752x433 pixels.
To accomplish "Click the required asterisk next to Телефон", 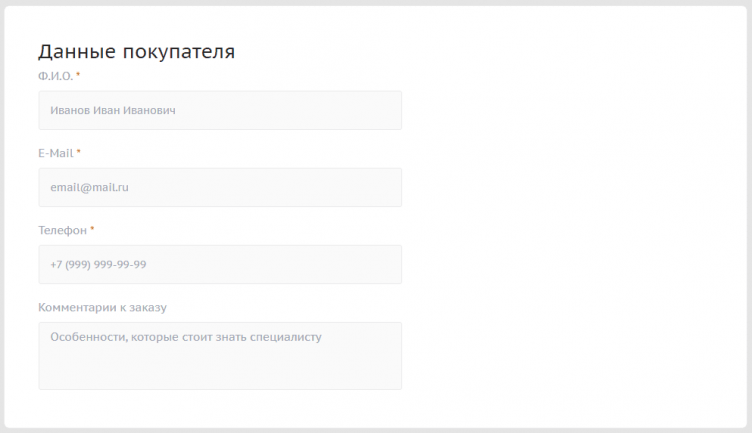I will (x=92, y=230).
